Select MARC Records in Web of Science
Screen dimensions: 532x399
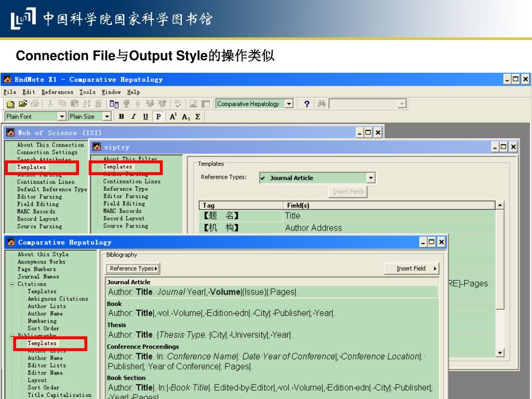point(36,211)
